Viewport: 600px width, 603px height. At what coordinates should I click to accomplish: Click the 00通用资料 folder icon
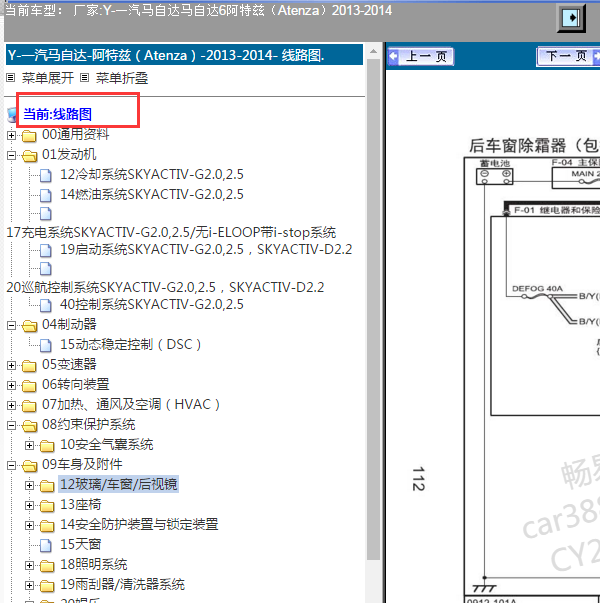[x=29, y=135]
